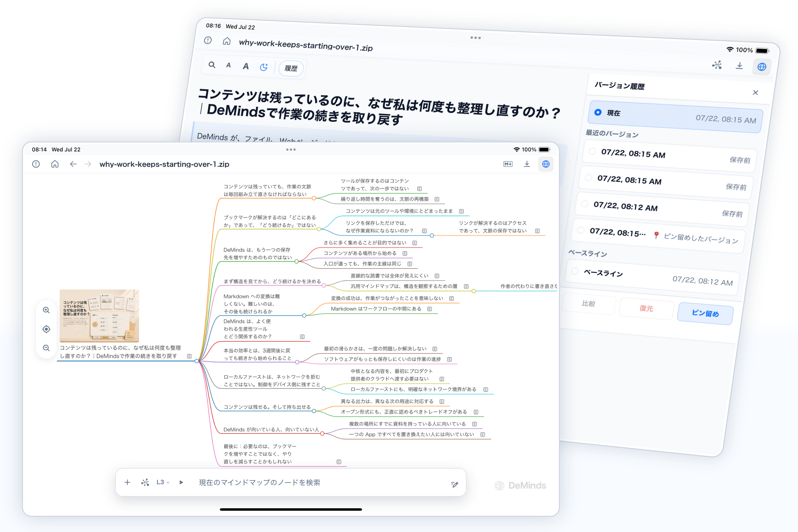Click the search icon in back window toolbar

pos(212,64)
